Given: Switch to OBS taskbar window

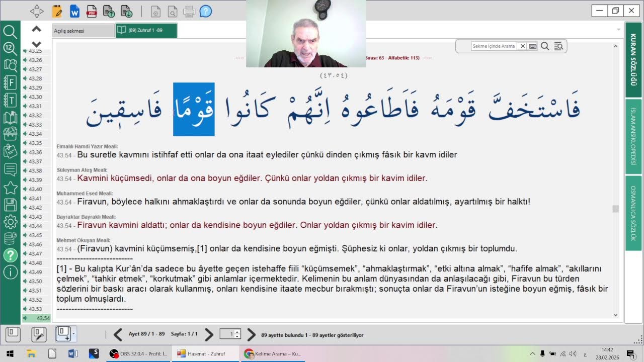Looking at the screenshot, I should pyautogui.click(x=139, y=354).
